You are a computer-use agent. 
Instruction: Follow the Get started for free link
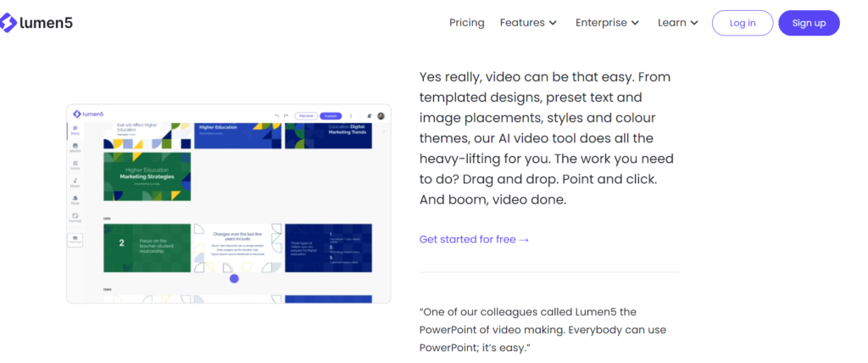475,239
